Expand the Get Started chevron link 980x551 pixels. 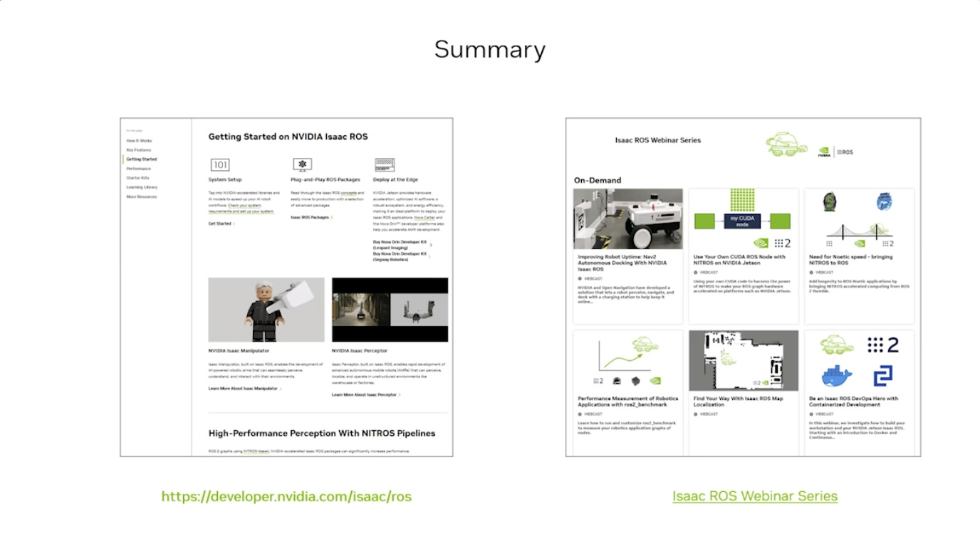tap(221, 224)
